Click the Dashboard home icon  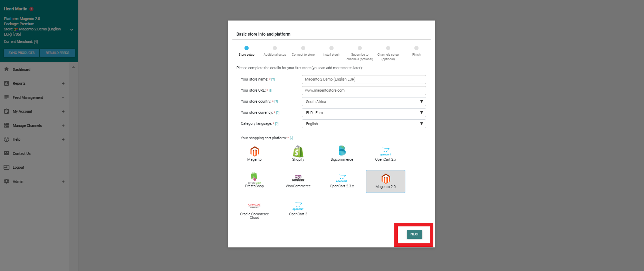click(7, 69)
